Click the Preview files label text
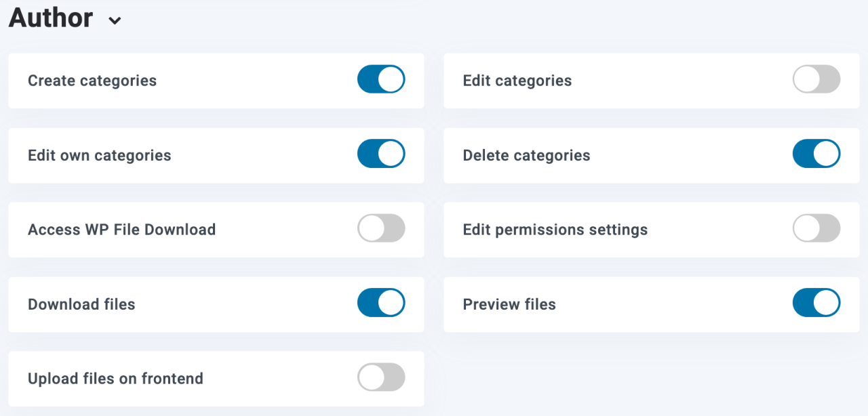This screenshot has height=416, width=868. [509, 304]
